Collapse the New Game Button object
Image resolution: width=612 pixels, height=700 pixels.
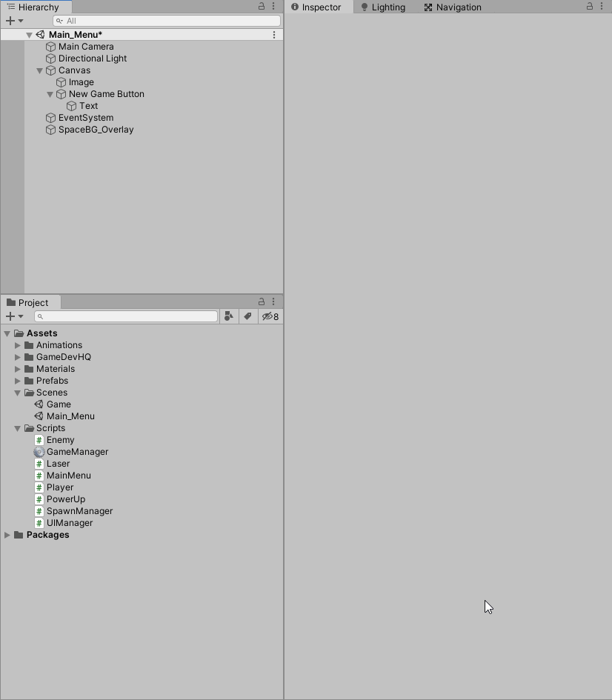(x=50, y=94)
